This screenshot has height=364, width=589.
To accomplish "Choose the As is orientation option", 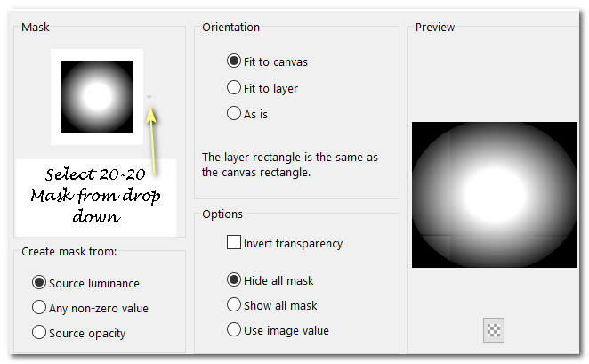I will click(x=234, y=113).
